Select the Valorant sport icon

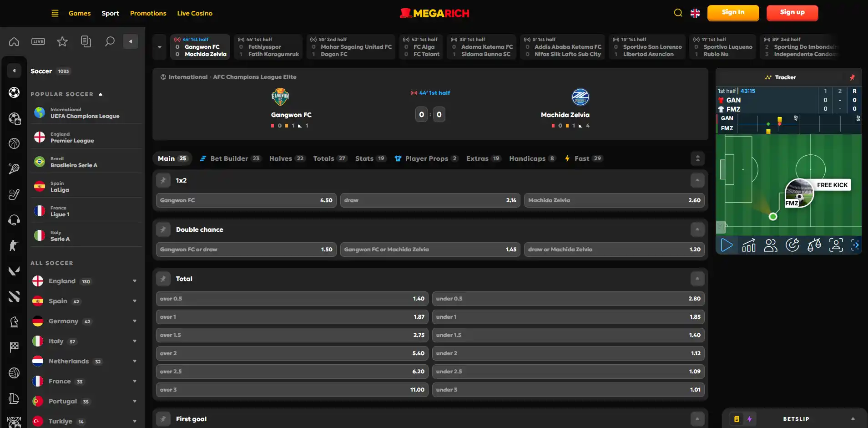click(14, 271)
